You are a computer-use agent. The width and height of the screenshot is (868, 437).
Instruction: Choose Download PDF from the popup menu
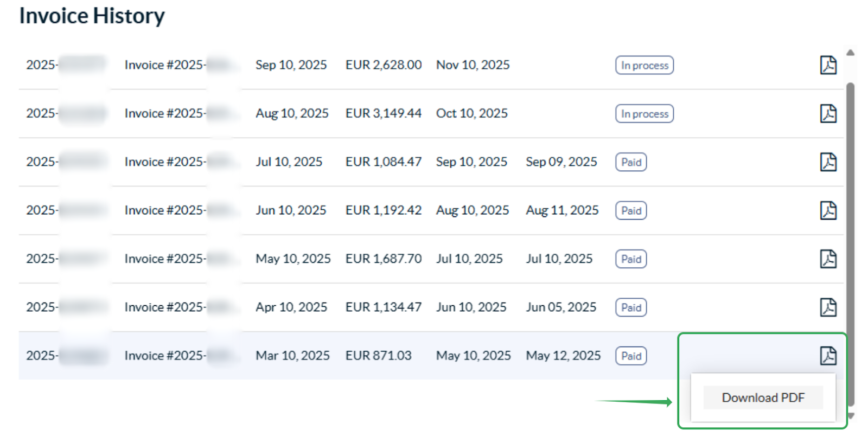[x=763, y=398]
